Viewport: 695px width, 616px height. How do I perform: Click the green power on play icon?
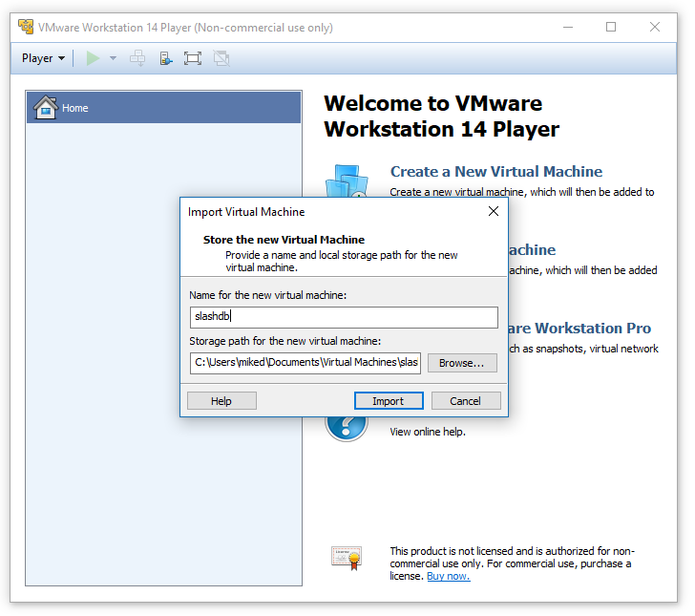(93, 58)
